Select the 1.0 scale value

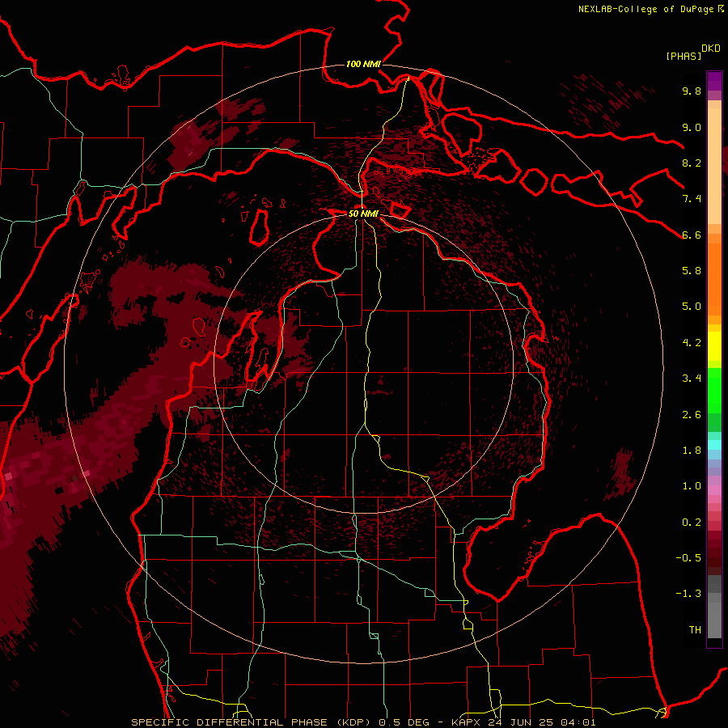point(692,486)
